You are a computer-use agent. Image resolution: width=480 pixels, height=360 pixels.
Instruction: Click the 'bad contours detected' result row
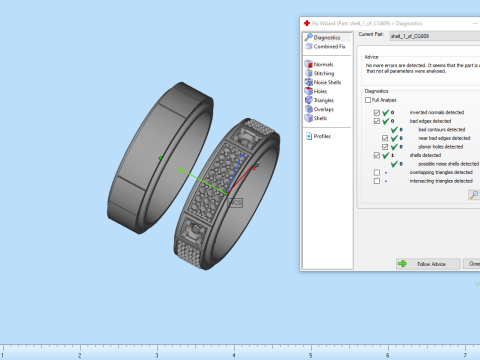pos(441,130)
